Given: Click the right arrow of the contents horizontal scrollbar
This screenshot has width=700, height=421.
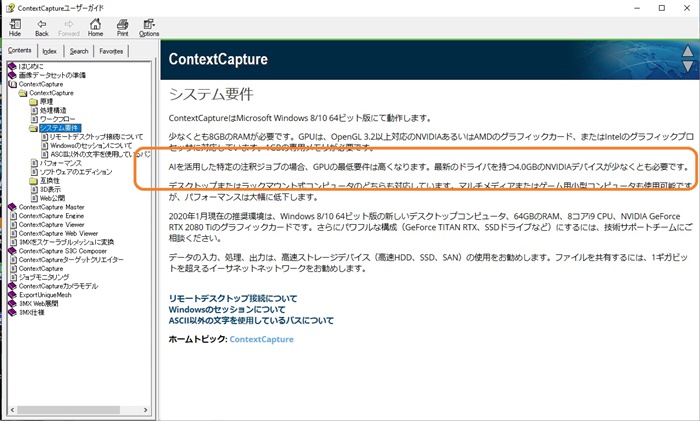Looking at the screenshot, I should pos(146,409).
